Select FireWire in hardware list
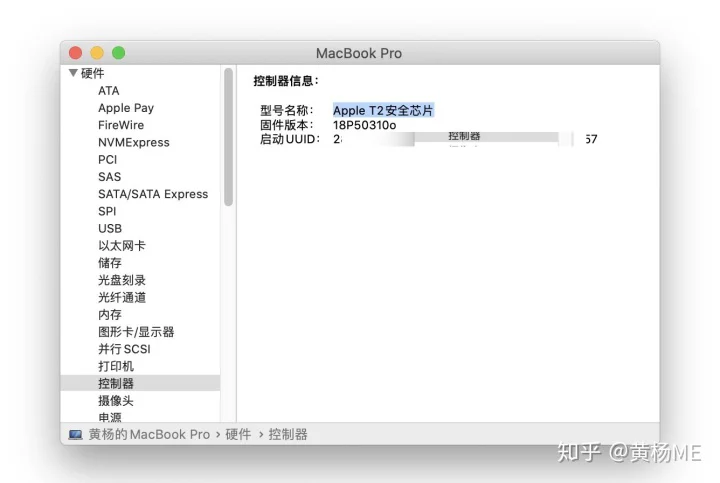 click(x=121, y=125)
